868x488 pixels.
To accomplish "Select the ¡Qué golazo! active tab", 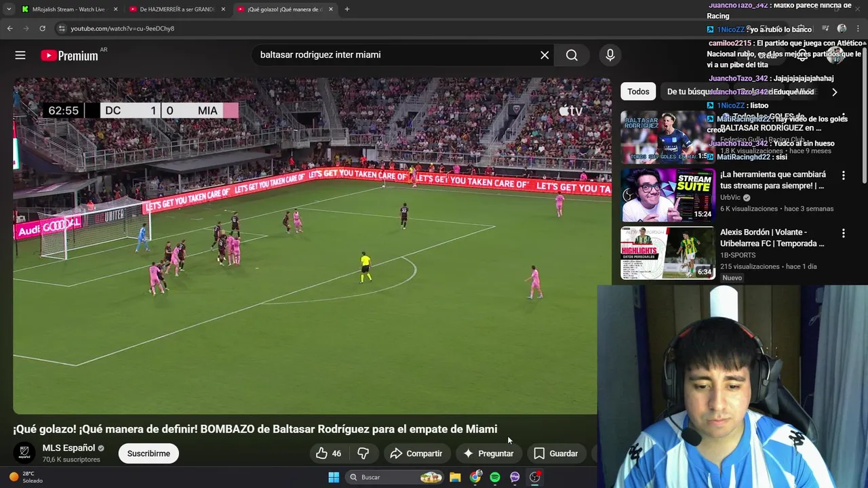I will 285,9.
